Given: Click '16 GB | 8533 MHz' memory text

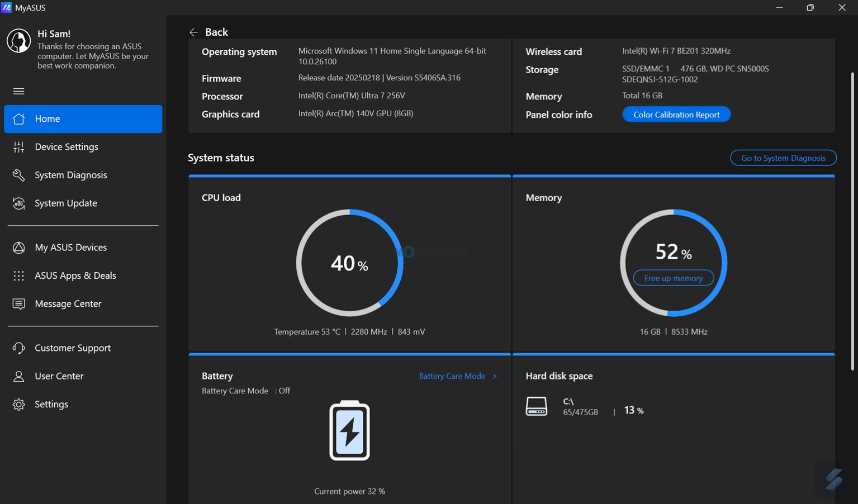Looking at the screenshot, I should (674, 332).
